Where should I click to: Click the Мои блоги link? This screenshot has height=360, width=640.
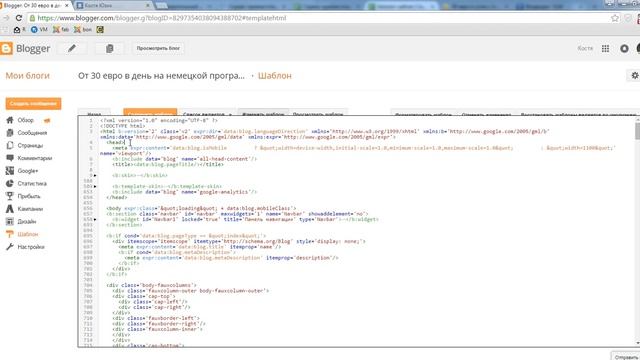[x=27, y=76]
